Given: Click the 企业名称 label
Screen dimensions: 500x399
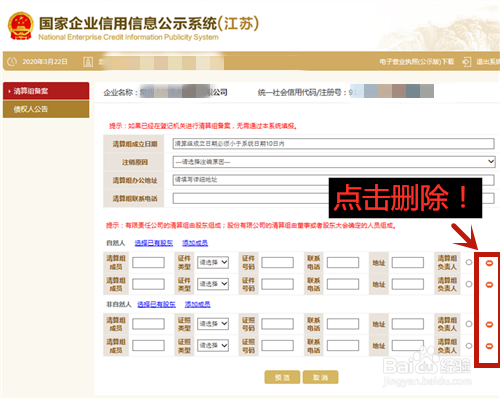Looking at the screenshot, I should (121, 93).
